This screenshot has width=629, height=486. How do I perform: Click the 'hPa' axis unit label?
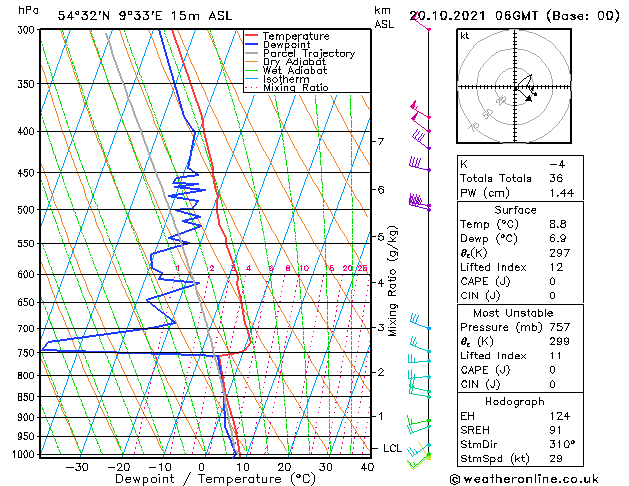coord(28,10)
